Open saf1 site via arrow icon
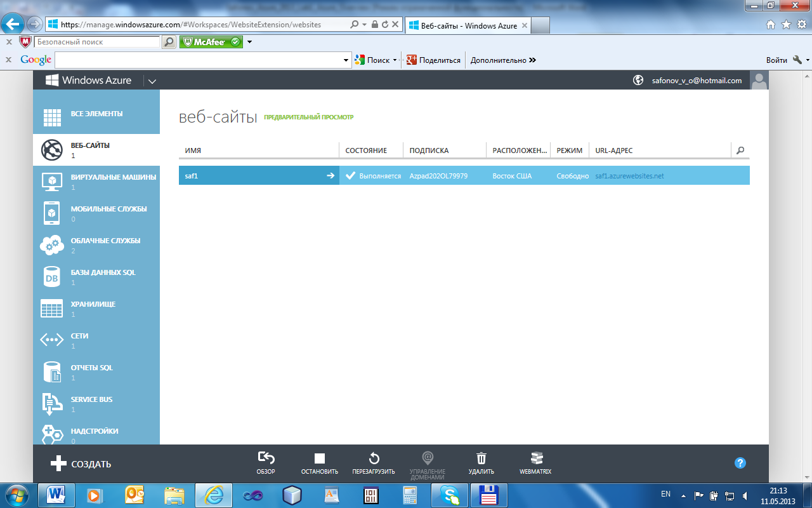Viewport: 812px width, 508px height. (331, 176)
